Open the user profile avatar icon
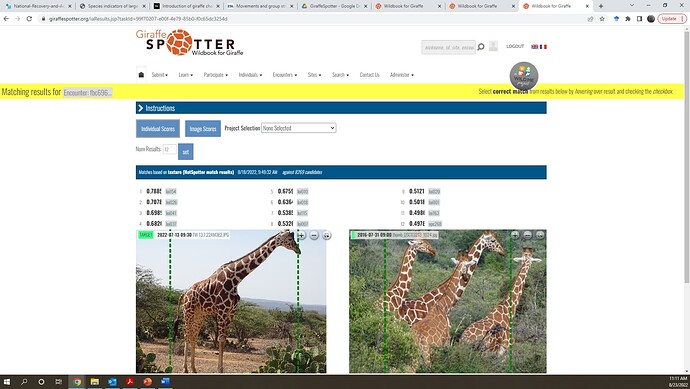Viewport: 690px width, 389px height. click(493, 46)
